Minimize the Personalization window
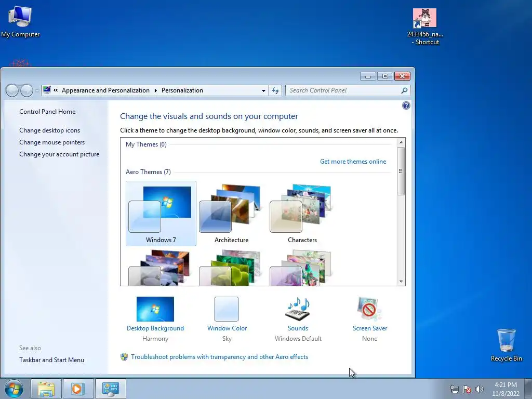This screenshot has width=532, height=399. point(368,76)
